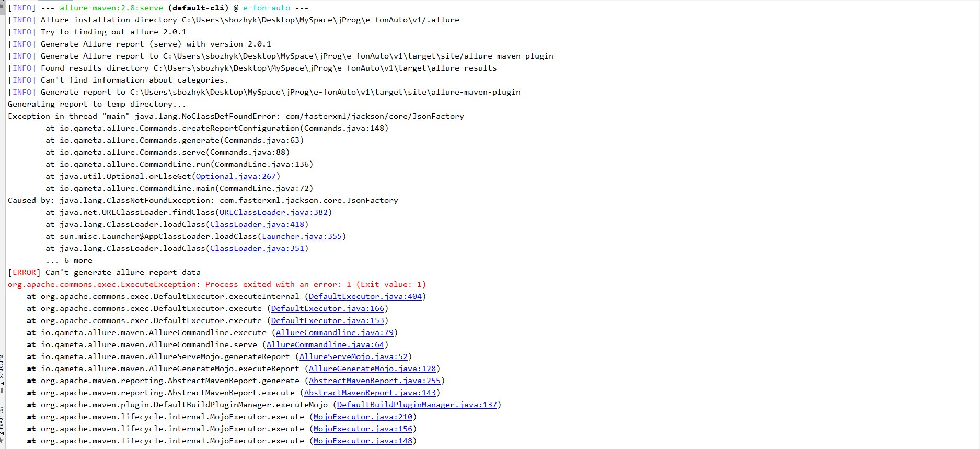980x449 pixels.
Task: Click the red ExecuteException error line
Action: (x=217, y=284)
